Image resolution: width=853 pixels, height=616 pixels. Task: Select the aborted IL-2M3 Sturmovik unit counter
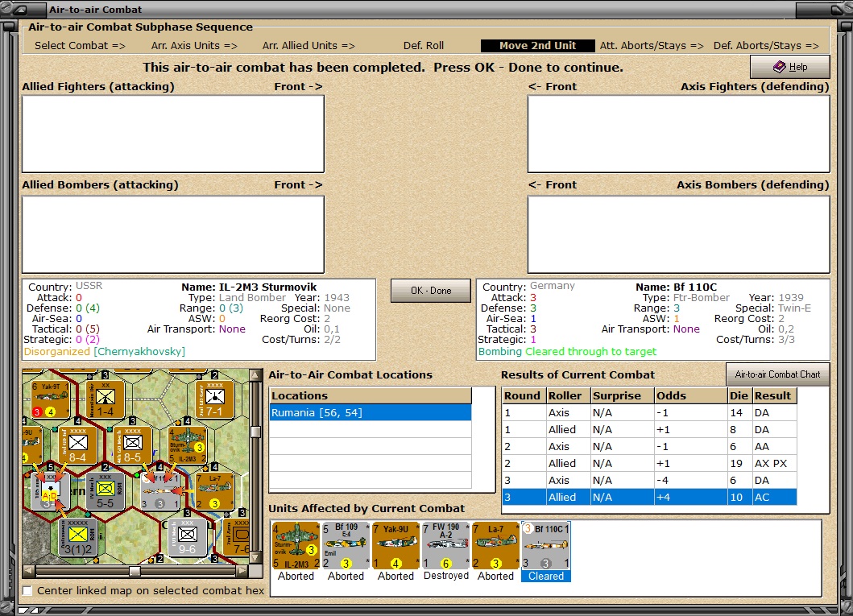click(296, 544)
